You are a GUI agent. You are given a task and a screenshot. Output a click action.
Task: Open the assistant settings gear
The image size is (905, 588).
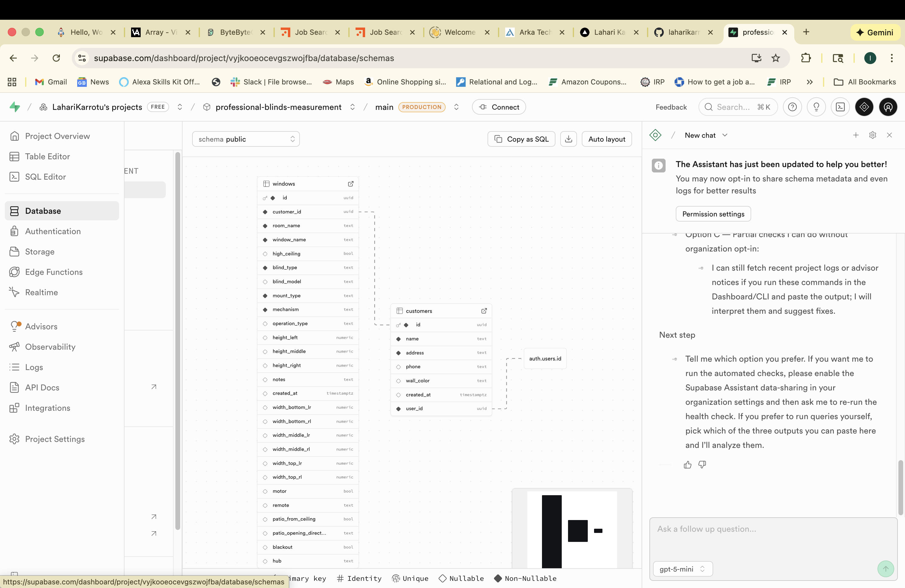[873, 135]
